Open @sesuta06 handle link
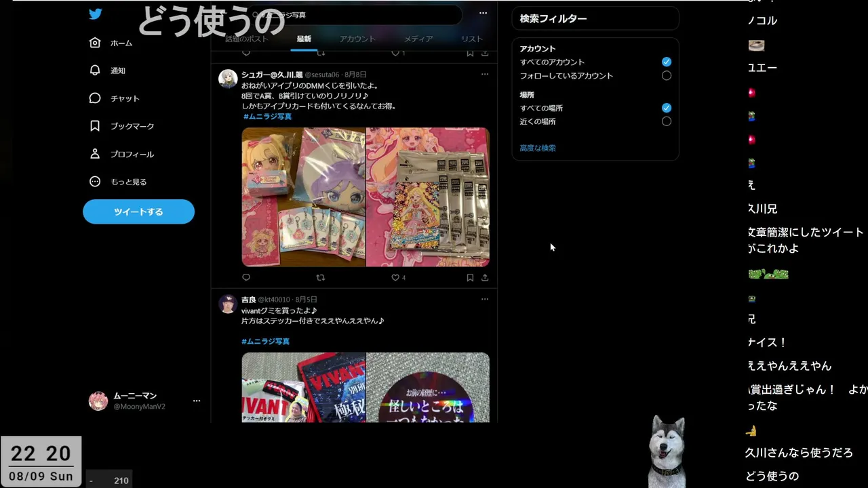This screenshot has height=488, width=868. pyautogui.click(x=322, y=75)
